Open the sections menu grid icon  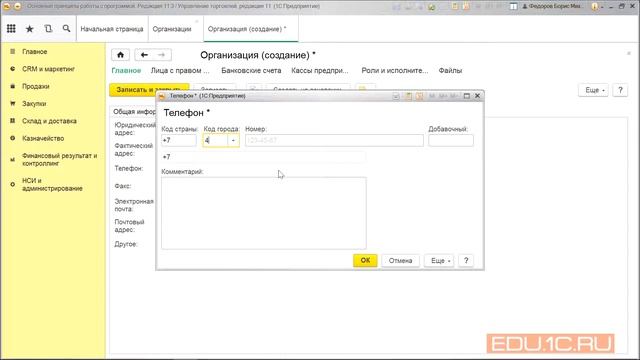coord(11,29)
